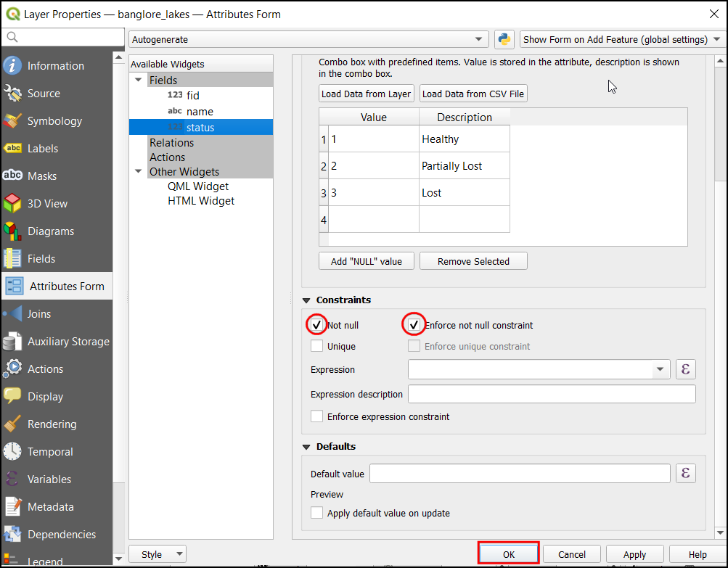The image size is (728, 568).
Task: Click Load Data from CSV File
Action: pos(473,94)
